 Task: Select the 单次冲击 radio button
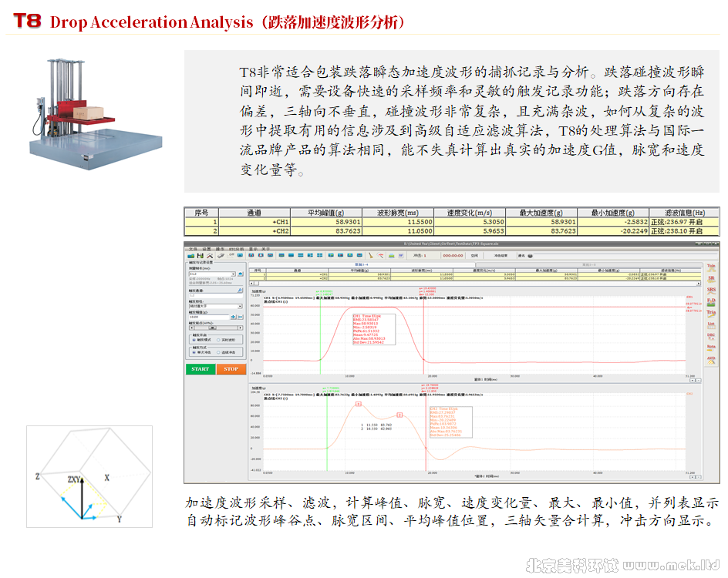pyautogui.click(x=194, y=352)
